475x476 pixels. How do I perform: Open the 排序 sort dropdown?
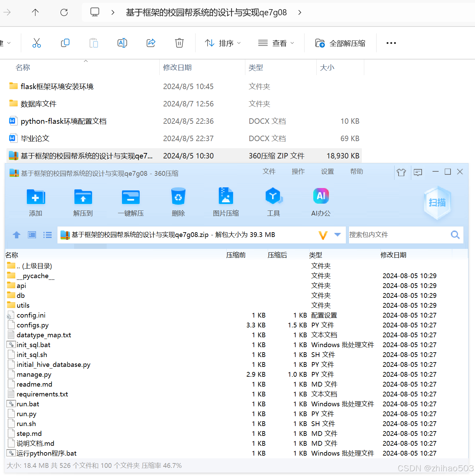point(223,43)
